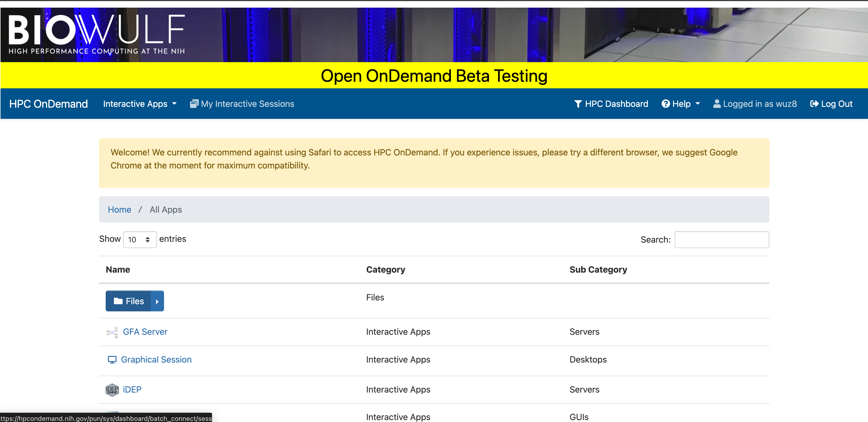
Task: Click the GFA Server app icon
Action: click(112, 332)
